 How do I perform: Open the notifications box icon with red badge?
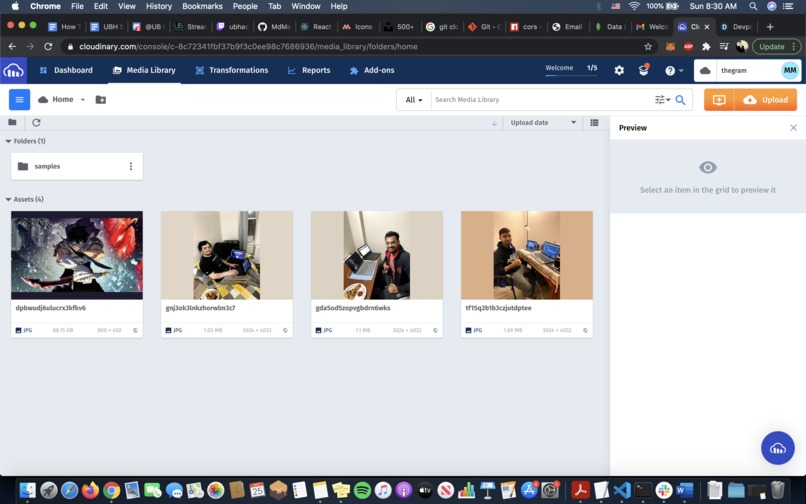click(x=644, y=69)
